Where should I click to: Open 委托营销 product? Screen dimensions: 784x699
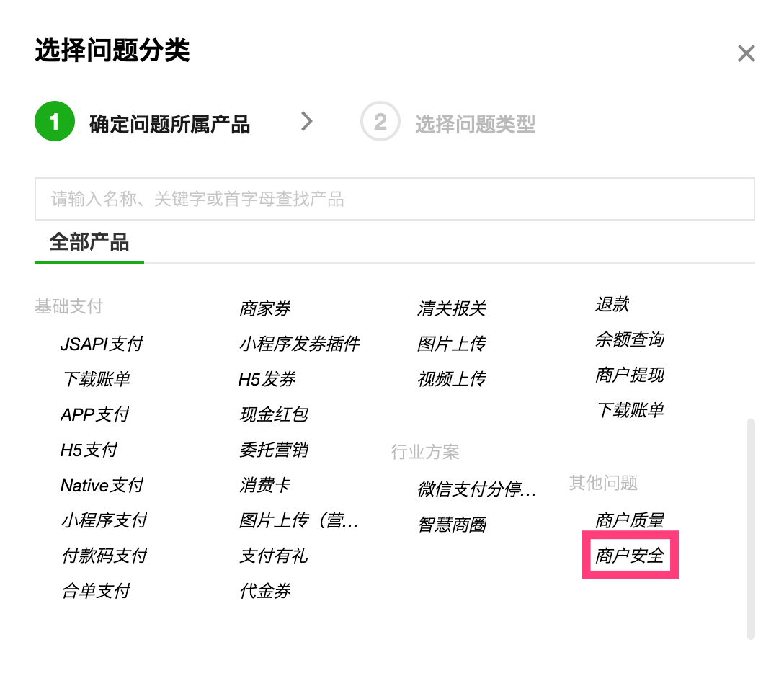(x=274, y=450)
